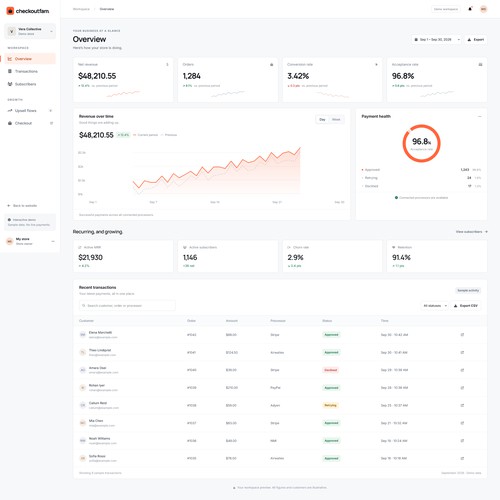Click the Amount column header
Viewport: 500px width, 500px height.
tap(232, 321)
